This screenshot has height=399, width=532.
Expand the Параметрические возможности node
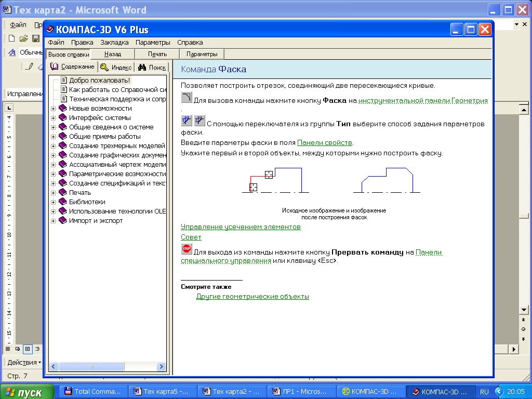54,174
